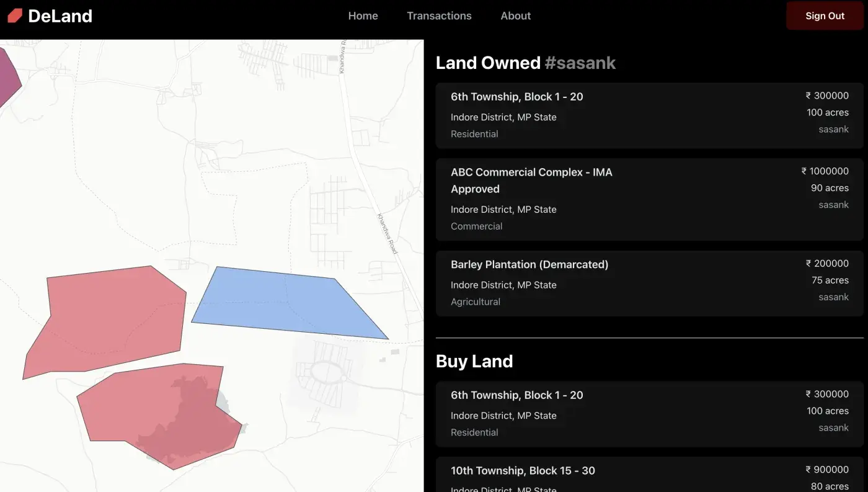This screenshot has width=868, height=492.
Task: Click the Commercial land type label
Action: pyautogui.click(x=476, y=226)
